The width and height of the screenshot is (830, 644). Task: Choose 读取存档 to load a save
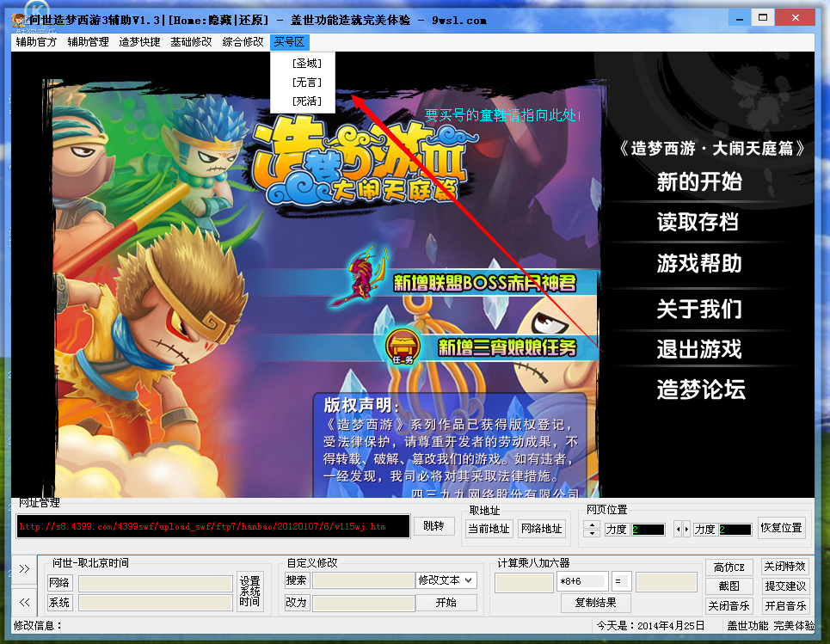click(698, 222)
